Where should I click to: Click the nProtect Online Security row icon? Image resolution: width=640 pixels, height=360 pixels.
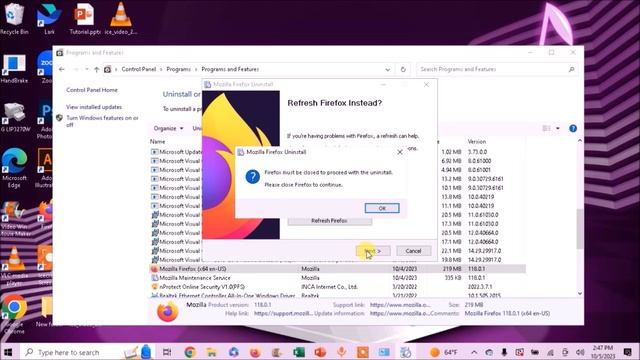click(154, 287)
